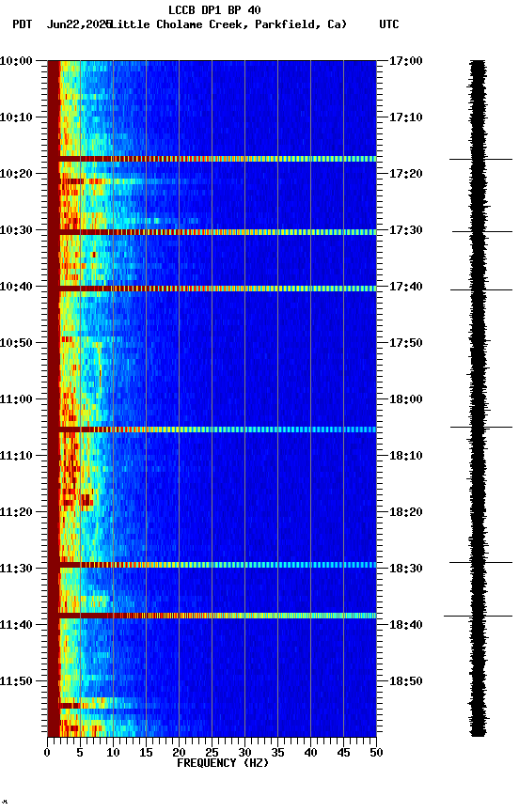519x812 pixels.
Task: Click the 18:40 UTC time label
Action: pyautogui.click(x=405, y=626)
